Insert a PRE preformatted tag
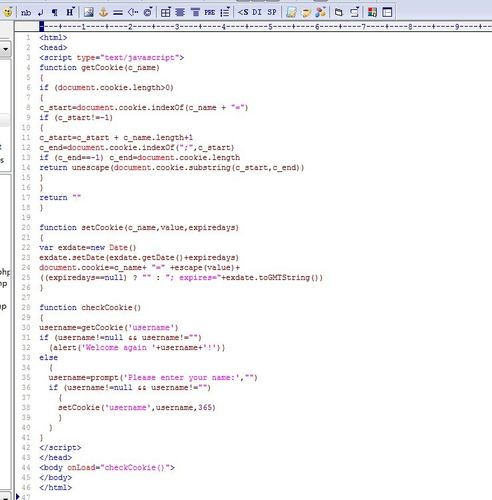 (210, 12)
